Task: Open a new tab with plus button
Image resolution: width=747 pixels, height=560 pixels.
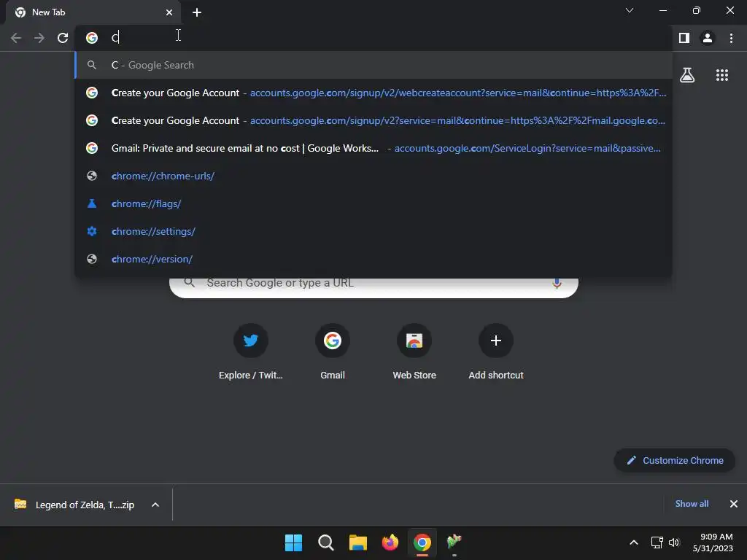Action: click(x=197, y=12)
